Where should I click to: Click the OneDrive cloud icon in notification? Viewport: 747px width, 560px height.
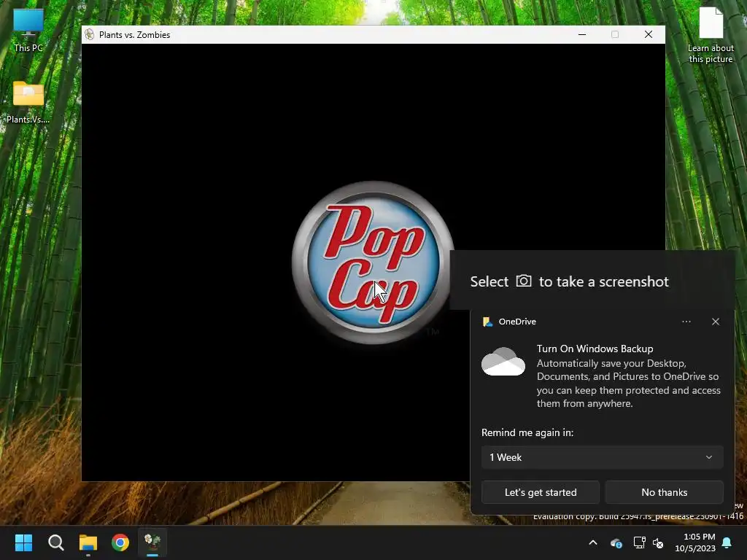tap(503, 362)
